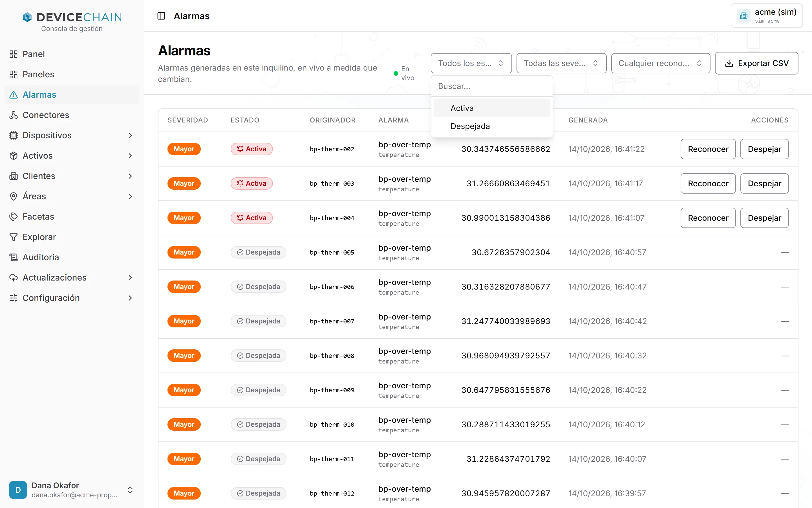Click the GENERADA column header

(588, 120)
